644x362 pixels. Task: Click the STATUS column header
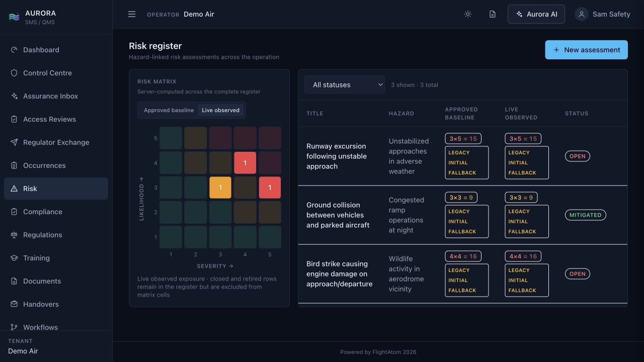click(577, 114)
